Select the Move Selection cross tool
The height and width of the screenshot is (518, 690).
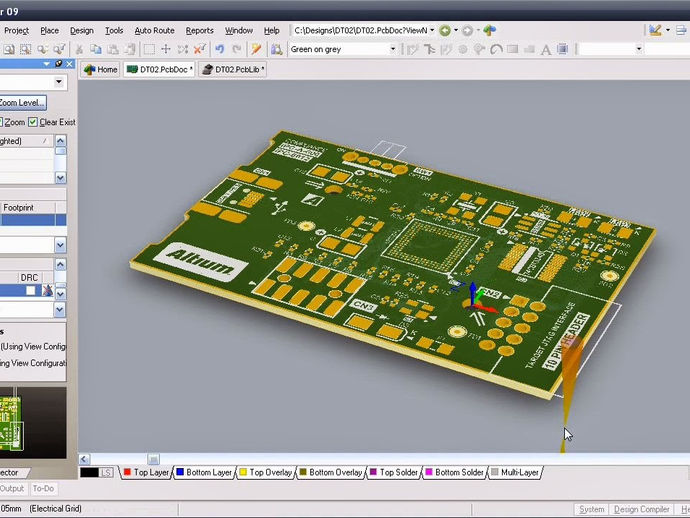point(166,49)
